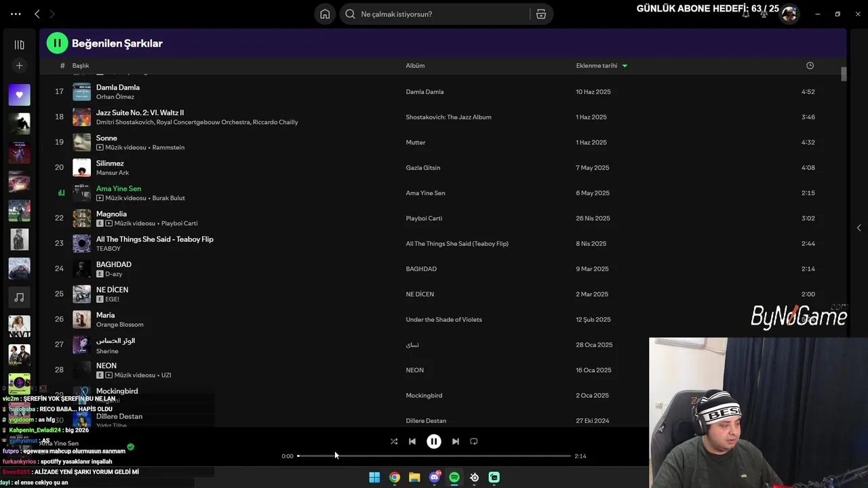This screenshot has height=488, width=868.
Task: Open Spotify from taskbar
Action: [x=454, y=477]
